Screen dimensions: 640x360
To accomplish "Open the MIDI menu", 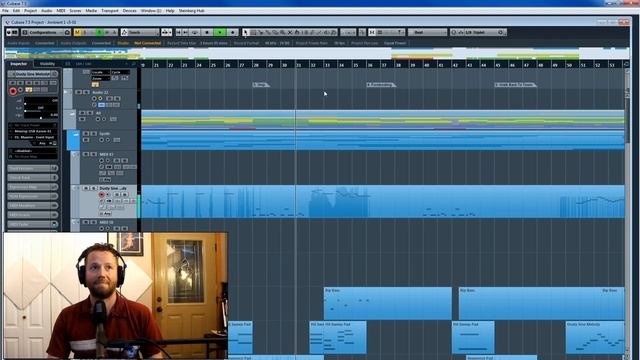I will pos(61,11).
